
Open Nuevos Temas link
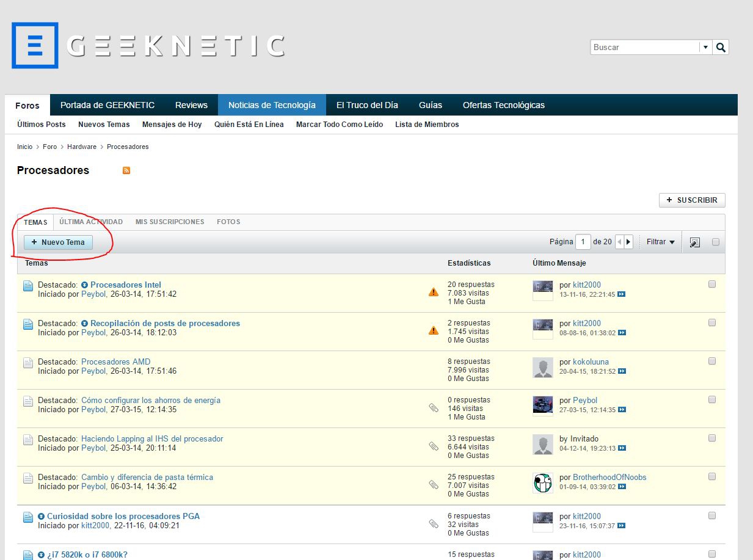point(104,125)
